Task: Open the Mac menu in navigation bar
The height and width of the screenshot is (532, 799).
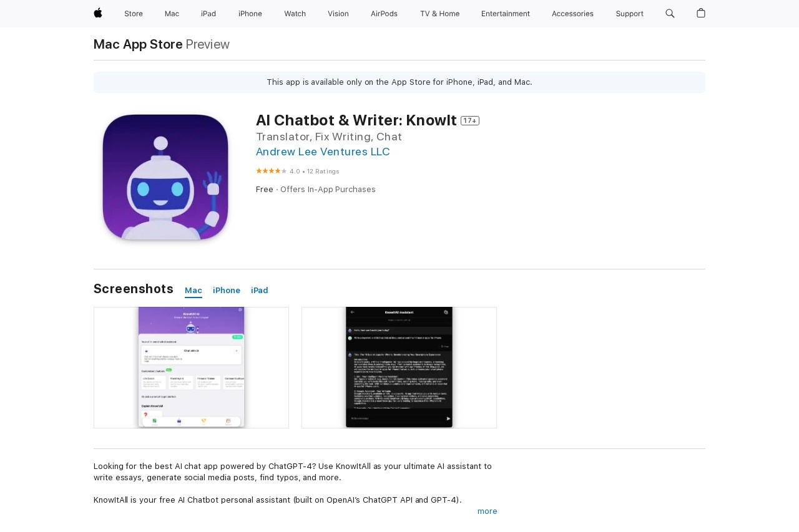Action: [x=172, y=14]
